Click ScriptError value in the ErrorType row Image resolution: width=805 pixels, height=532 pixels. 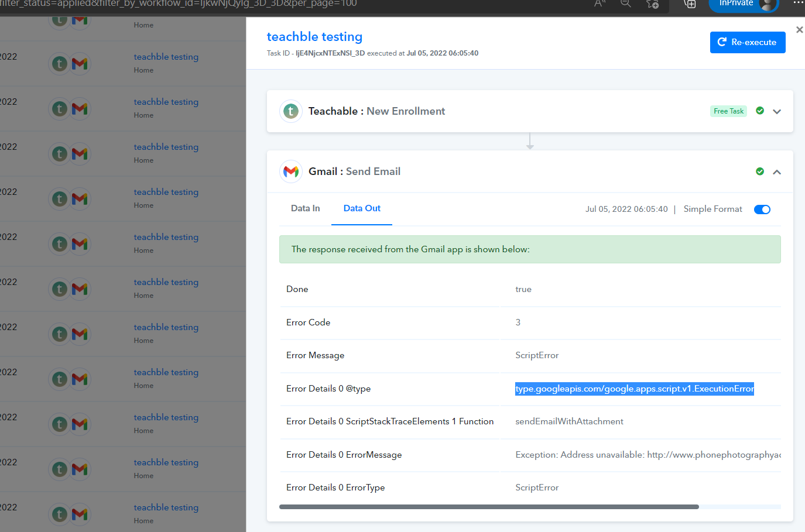[x=537, y=488]
